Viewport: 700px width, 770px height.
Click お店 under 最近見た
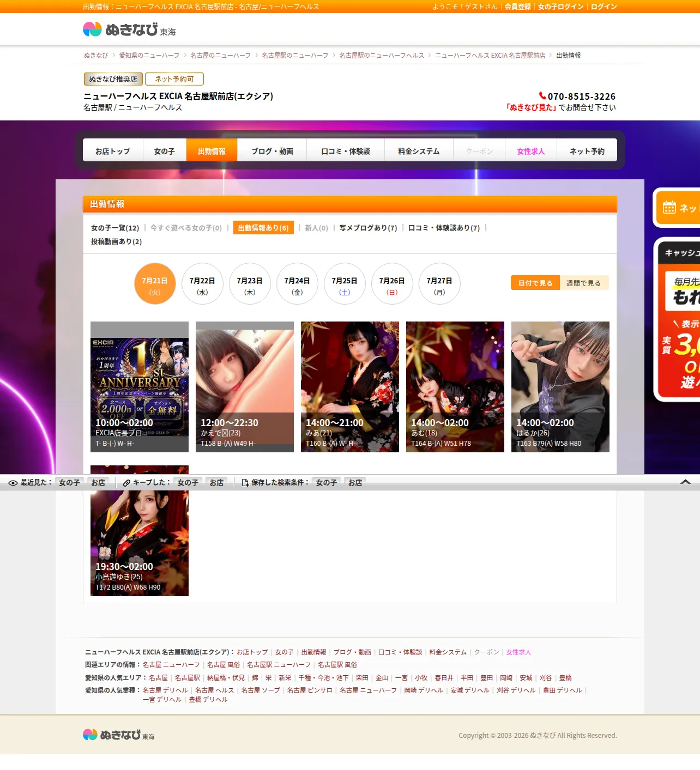tap(98, 483)
